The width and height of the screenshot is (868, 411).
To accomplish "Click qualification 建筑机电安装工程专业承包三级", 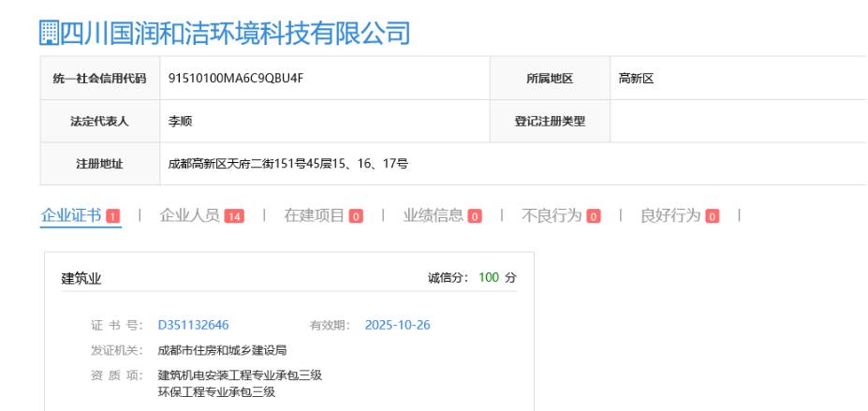I will pyautogui.click(x=241, y=375).
